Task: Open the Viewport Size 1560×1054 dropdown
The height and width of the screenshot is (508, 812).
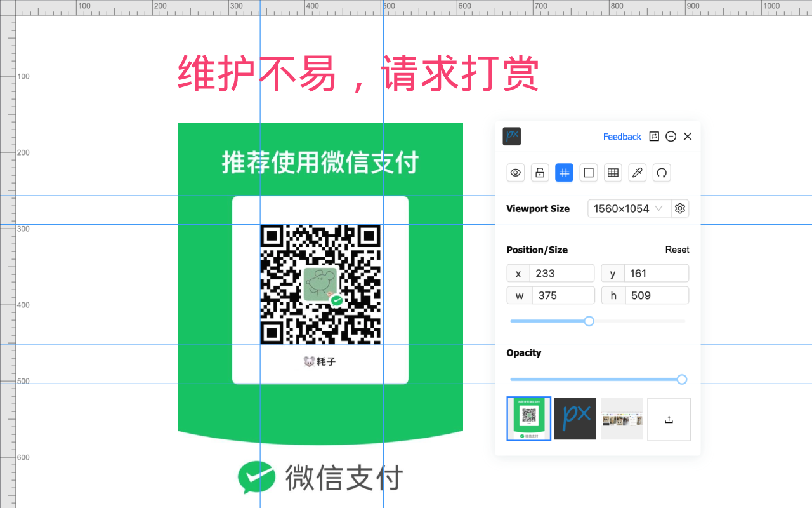Action: pos(629,208)
